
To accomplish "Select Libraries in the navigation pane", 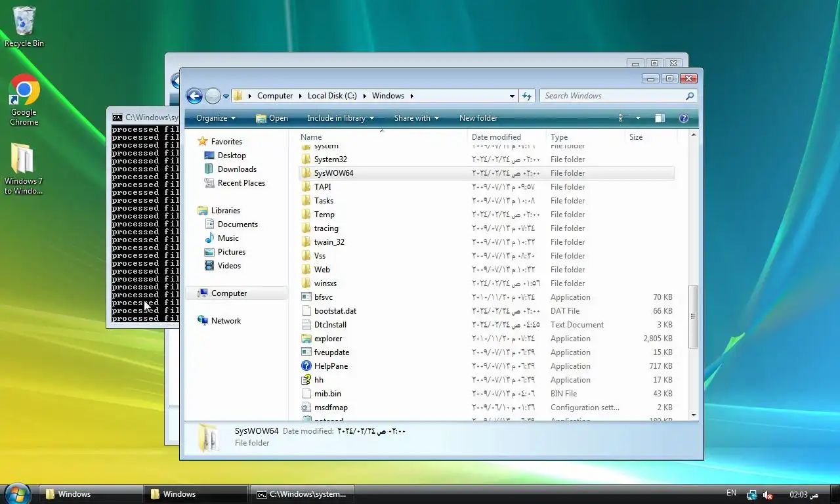I will [x=219, y=211].
